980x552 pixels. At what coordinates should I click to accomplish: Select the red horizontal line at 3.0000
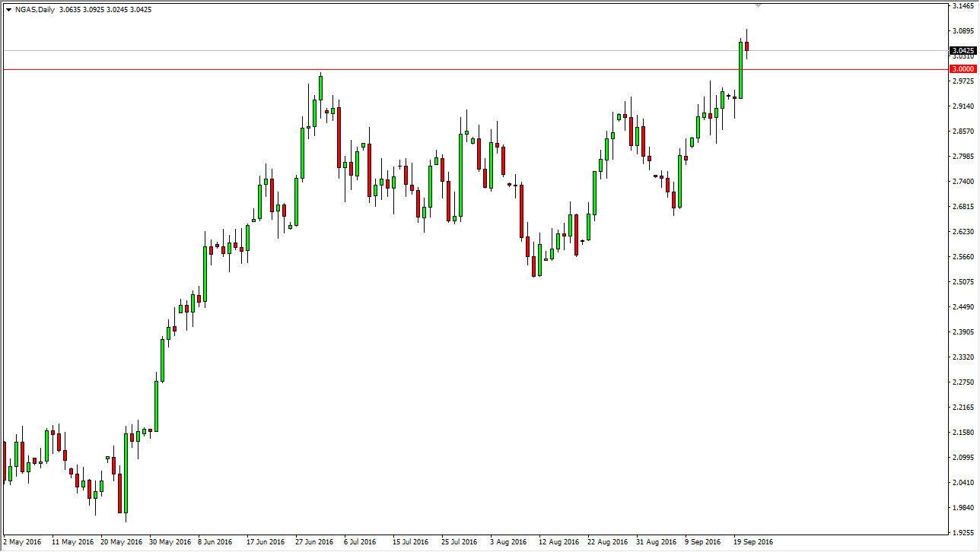click(474, 69)
